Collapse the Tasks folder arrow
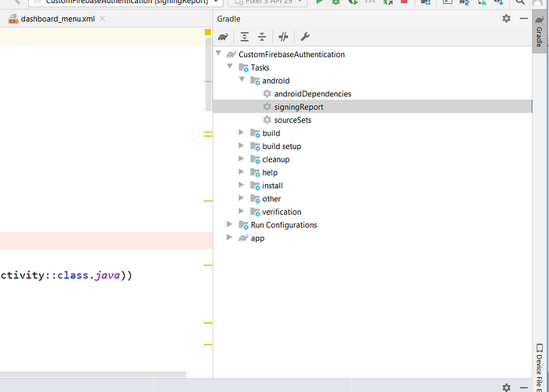Image resolution: width=549 pixels, height=392 pixels. [230, 67]
